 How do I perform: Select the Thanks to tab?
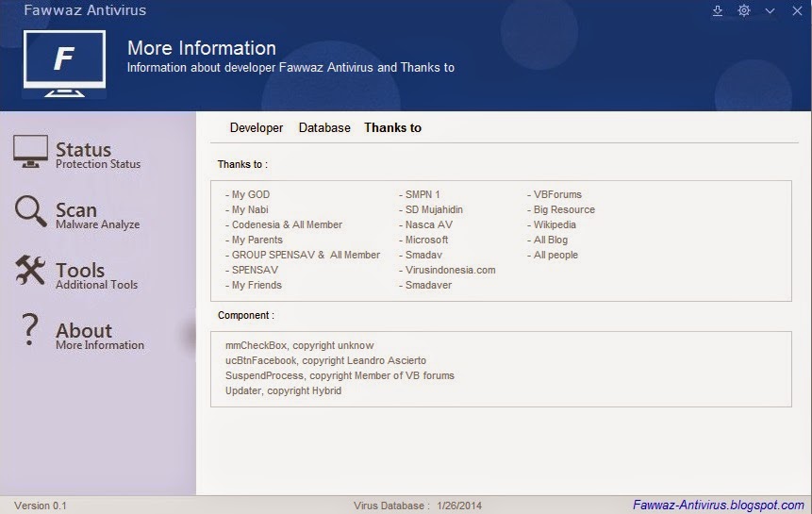tap(392, 127)
